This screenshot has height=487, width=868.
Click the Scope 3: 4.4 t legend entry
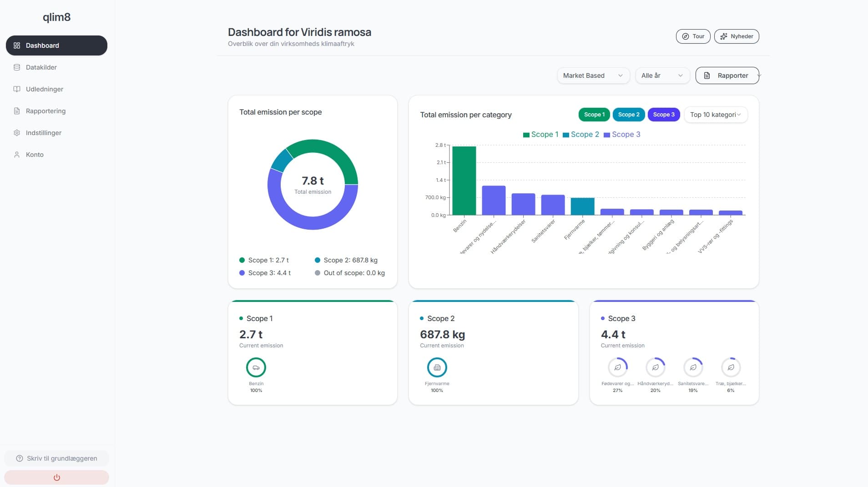265,273
